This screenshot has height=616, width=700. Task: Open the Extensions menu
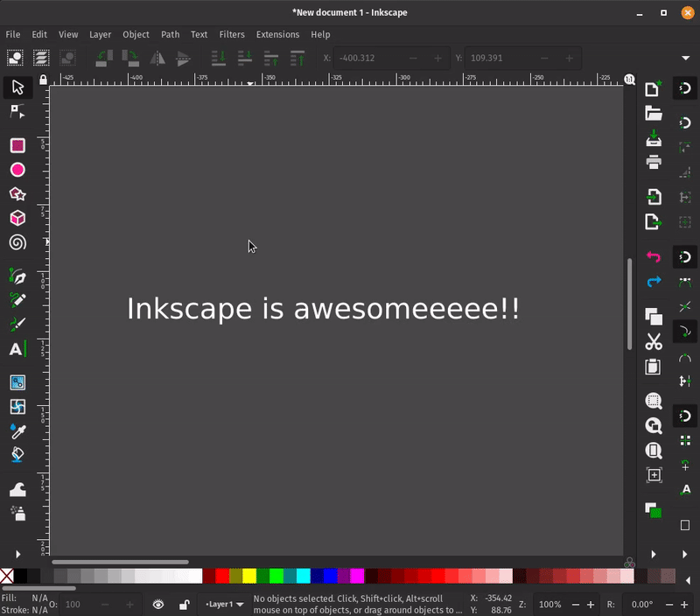coord(277,34)
